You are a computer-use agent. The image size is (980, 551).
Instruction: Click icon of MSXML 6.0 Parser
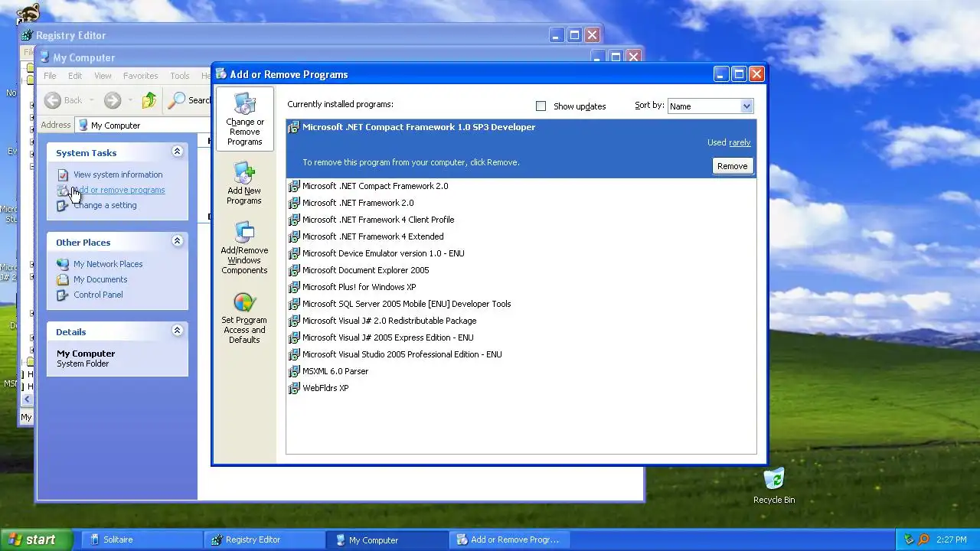[x=293, y=371]
